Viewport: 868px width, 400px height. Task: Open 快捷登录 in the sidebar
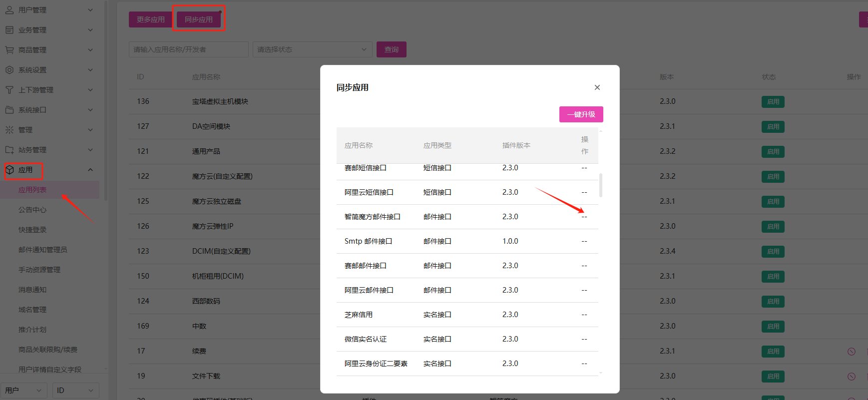pos(32,230)
